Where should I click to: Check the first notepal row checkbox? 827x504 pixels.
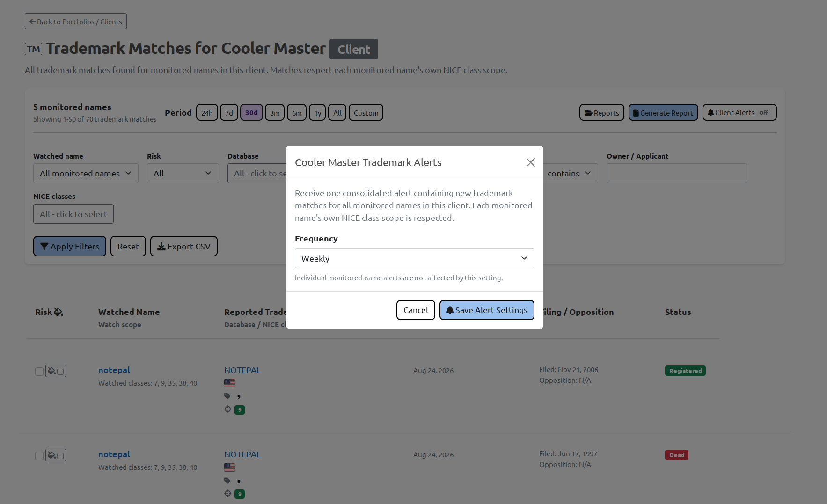[x=39, y=371]
